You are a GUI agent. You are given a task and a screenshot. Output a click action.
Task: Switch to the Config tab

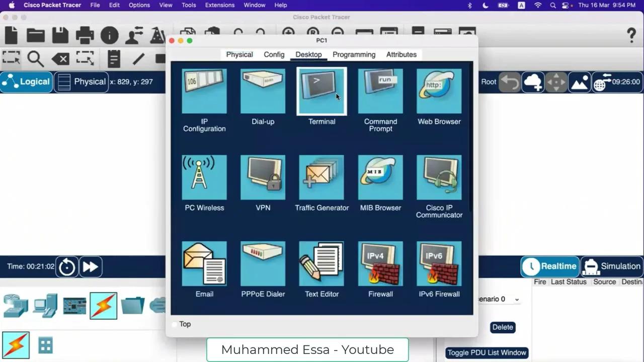click(x=274, y=54)
